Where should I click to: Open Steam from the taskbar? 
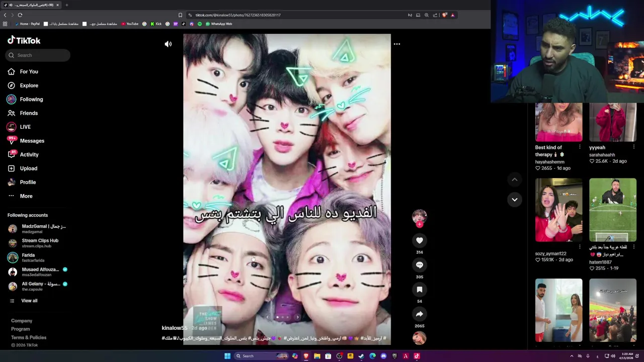point(361,356)
